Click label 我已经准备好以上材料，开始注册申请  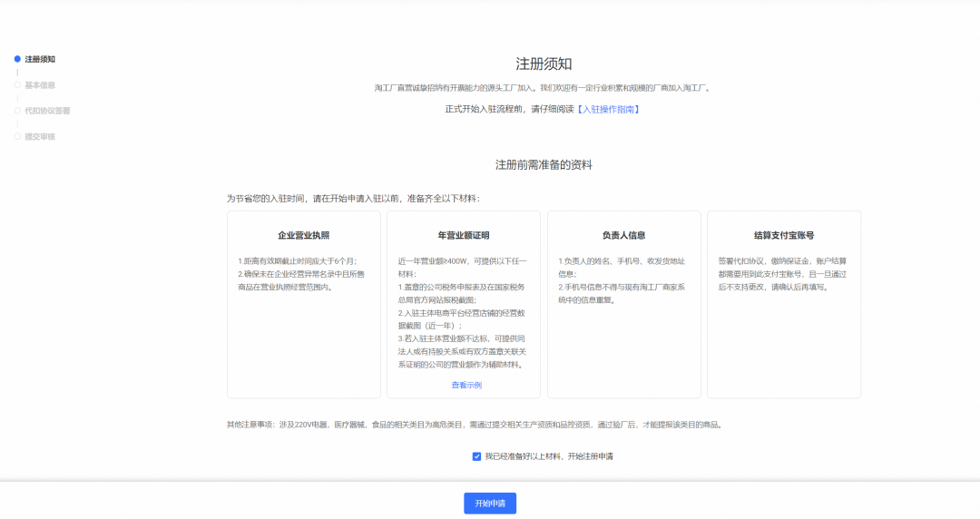coord(549,456)
